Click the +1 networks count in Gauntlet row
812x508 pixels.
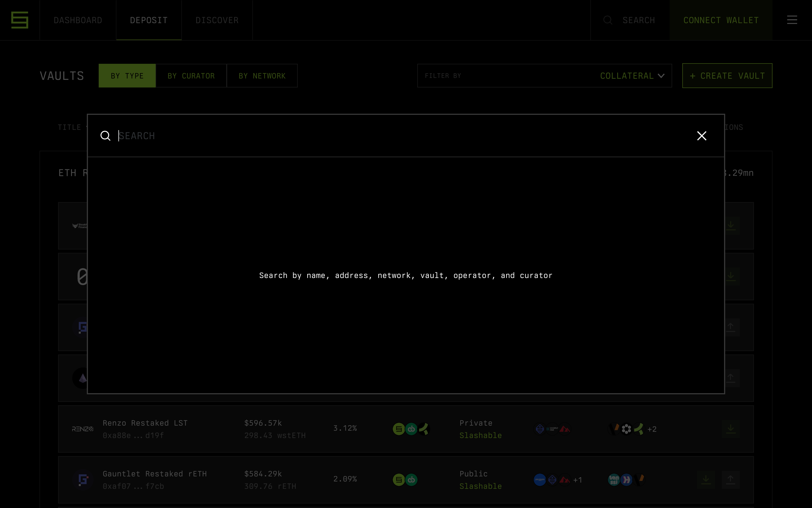(x=578, y=480)
